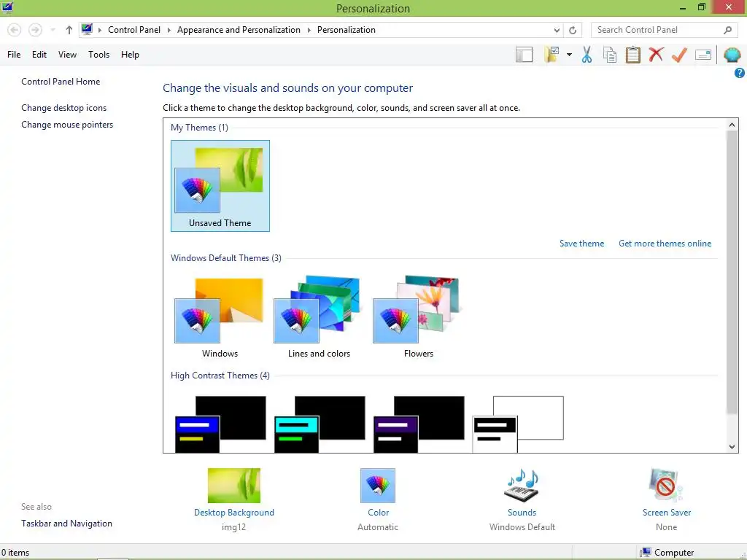Screen dimensions: 747x560
Task: Open the folder options dropdown arrow
Action: (569, 55)
